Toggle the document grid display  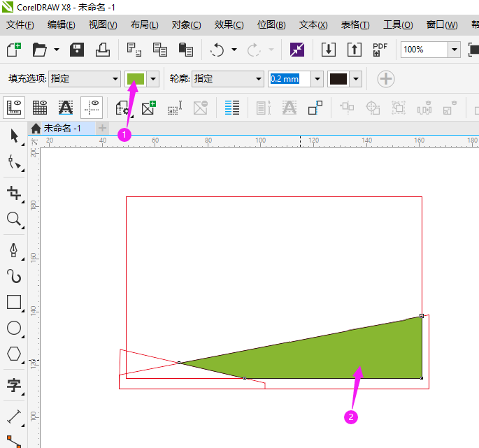(40, 108)
